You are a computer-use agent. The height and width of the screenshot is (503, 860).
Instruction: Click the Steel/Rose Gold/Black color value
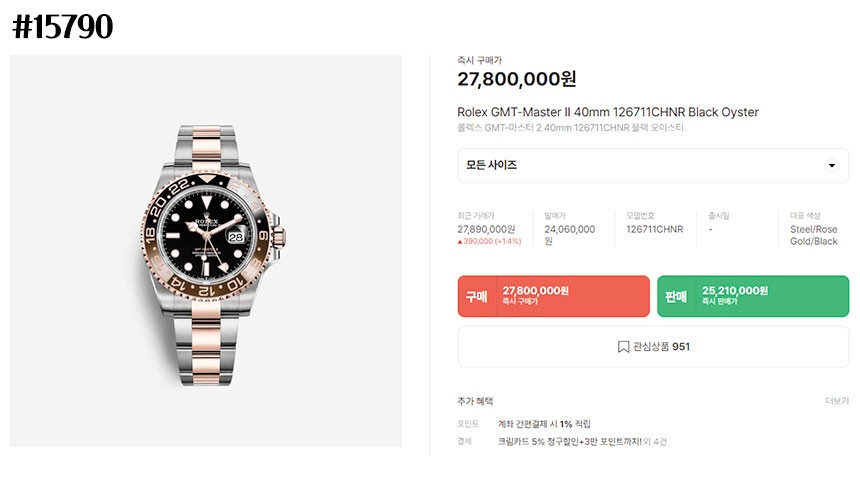tap(814, 235)
